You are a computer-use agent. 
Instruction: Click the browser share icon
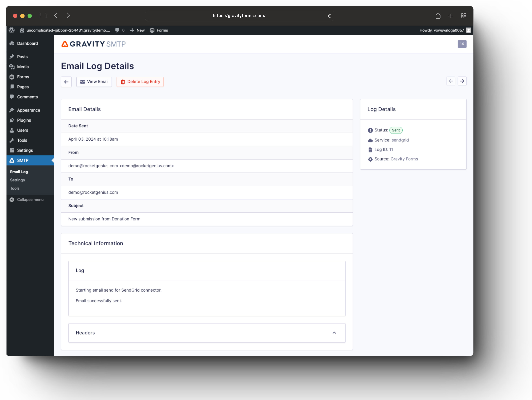tap(438, 16)
